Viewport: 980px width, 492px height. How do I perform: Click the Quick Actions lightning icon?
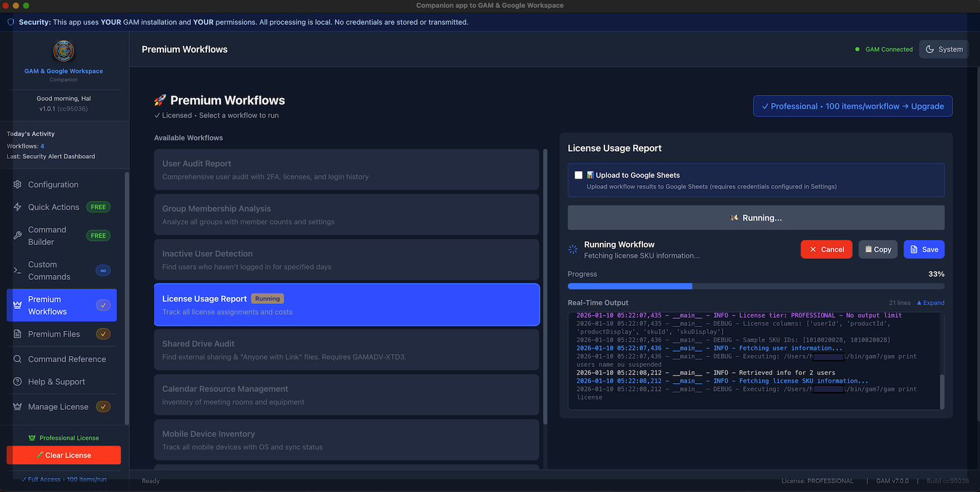coord(17,207)
